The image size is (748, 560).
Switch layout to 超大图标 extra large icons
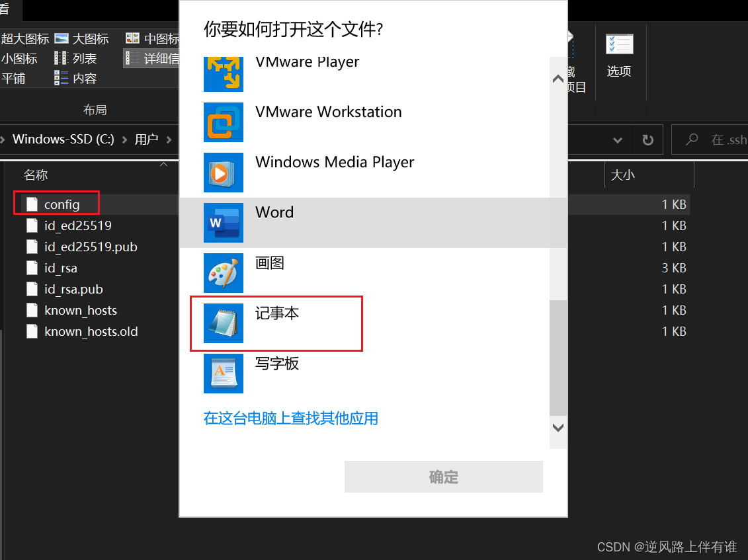pos(25,38)
